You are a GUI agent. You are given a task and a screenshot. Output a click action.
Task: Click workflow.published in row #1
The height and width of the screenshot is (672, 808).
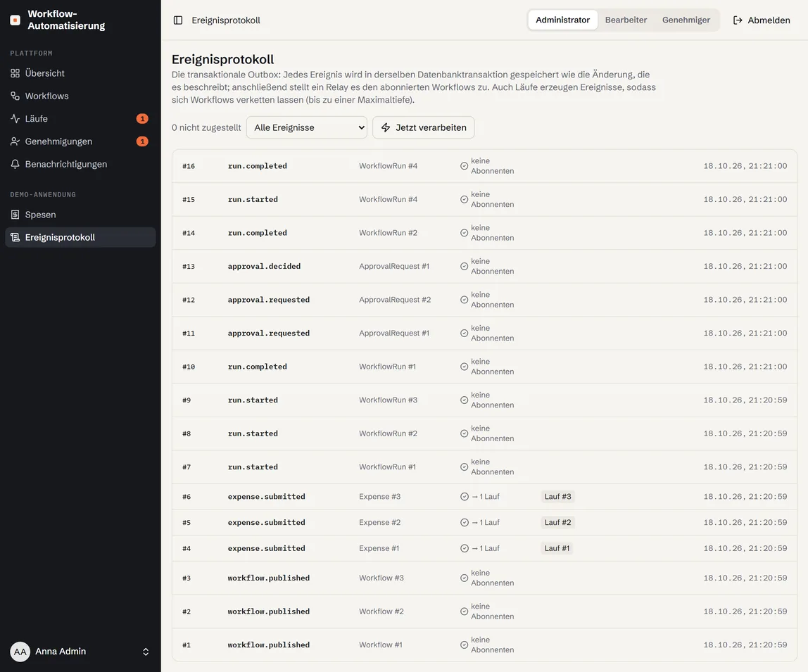pos(268,645)
